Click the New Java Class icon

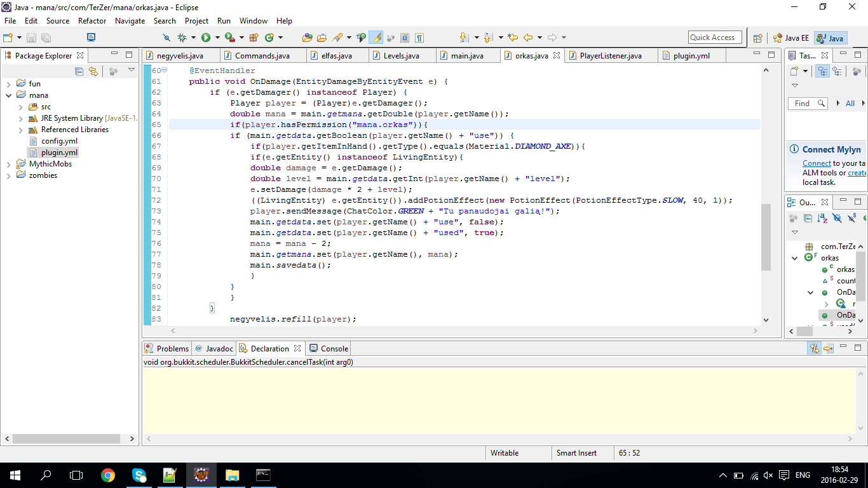tap(269, 37)
